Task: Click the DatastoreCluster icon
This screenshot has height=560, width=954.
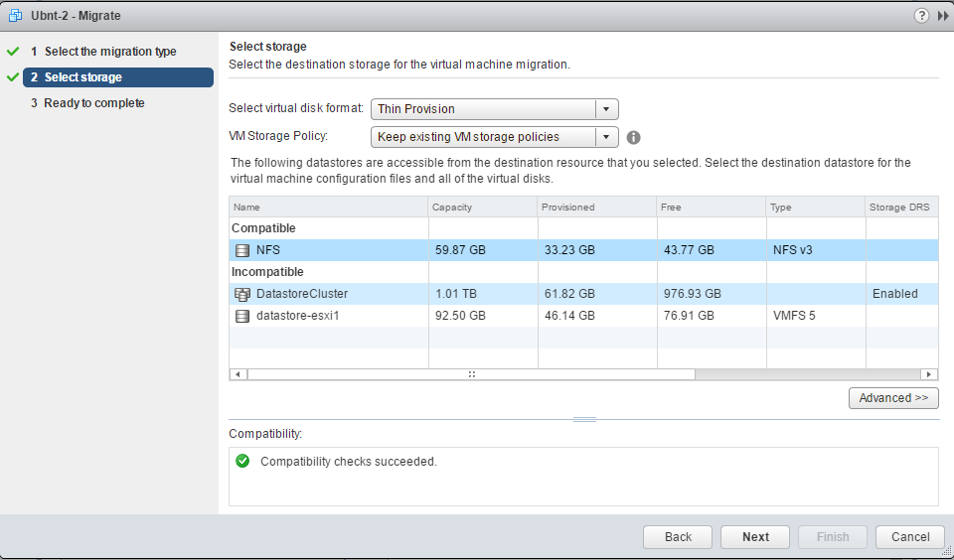Action: [242, 294]
